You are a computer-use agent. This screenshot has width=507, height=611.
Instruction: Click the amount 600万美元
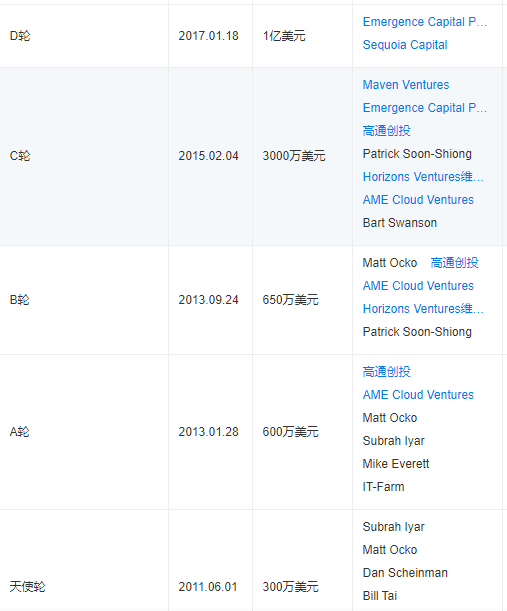[x=290, y=432]
